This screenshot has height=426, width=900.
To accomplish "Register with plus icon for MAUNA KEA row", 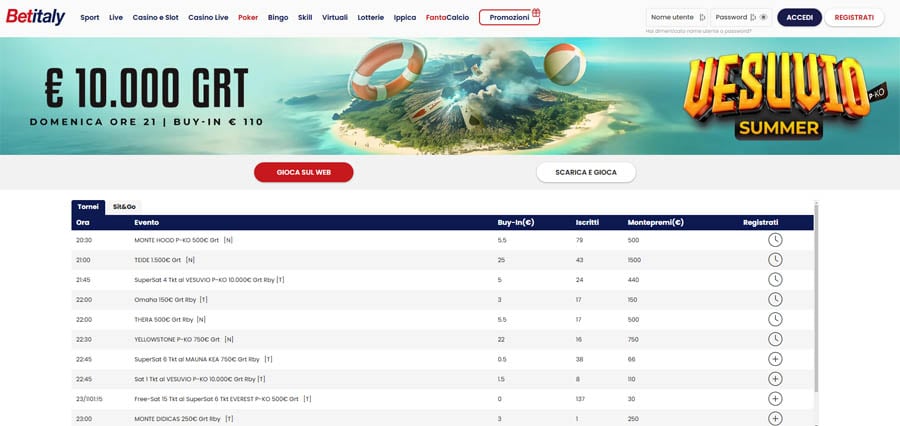I will (x=775, y=359).
